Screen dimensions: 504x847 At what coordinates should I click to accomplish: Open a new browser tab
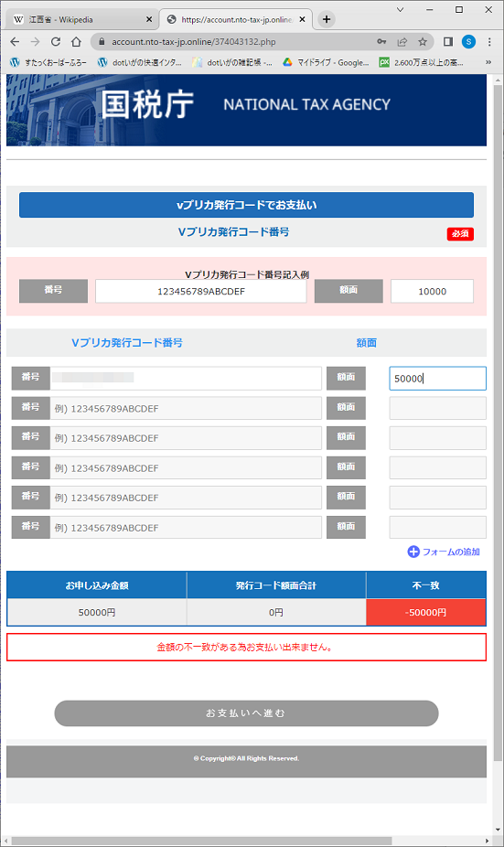click(x=327, y=19)
